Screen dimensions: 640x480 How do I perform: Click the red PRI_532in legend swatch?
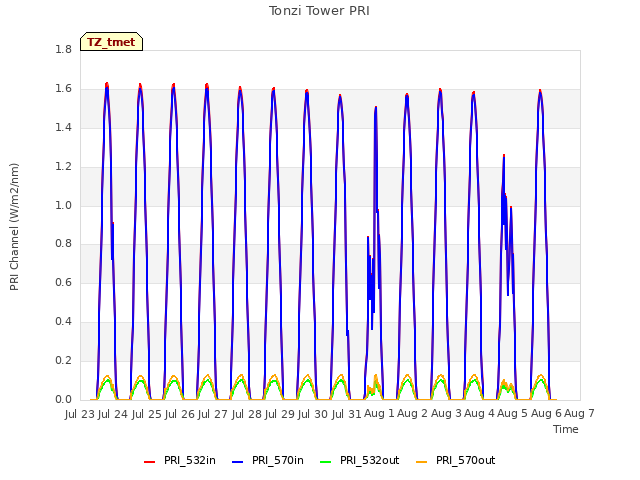[150, 462]
